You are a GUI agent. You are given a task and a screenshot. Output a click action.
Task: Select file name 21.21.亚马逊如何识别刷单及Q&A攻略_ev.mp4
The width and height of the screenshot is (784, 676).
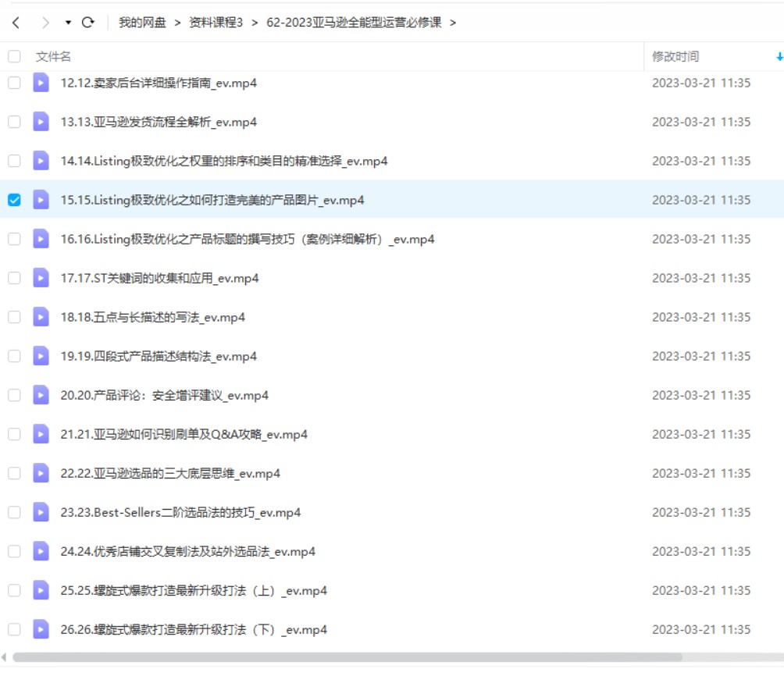(184, 434)
